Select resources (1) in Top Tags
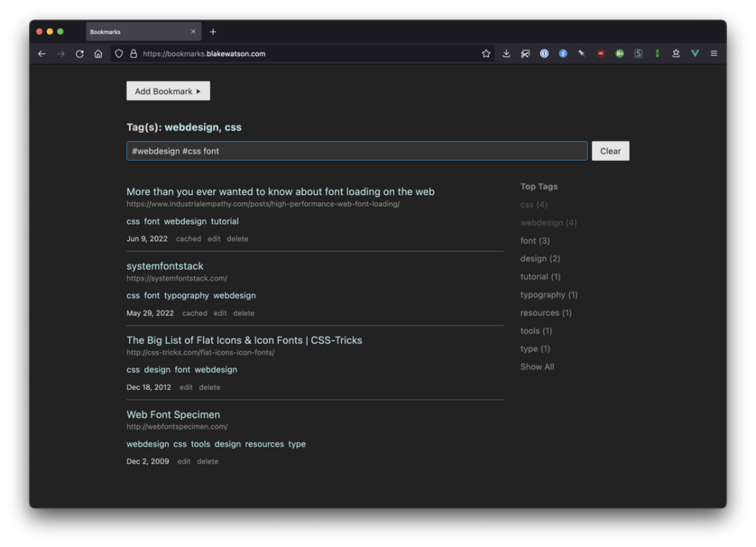756x547 pixels. [x=546, y=313]
